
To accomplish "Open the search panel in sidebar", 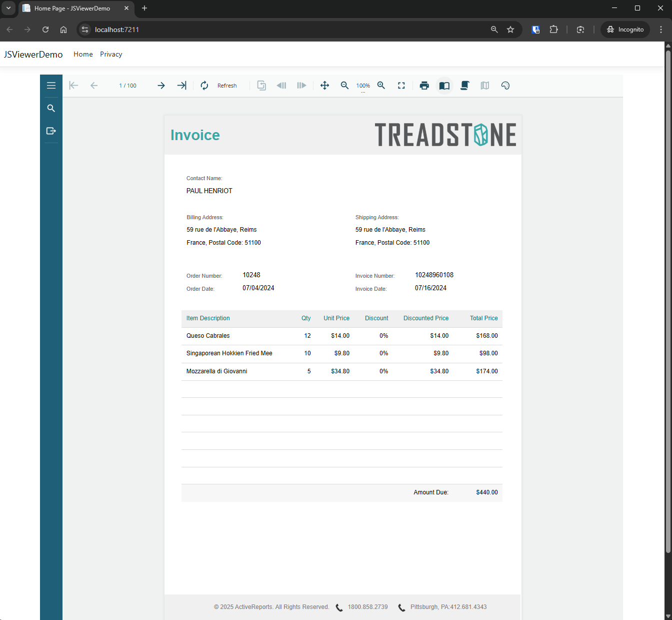I will tap(51, 108).
